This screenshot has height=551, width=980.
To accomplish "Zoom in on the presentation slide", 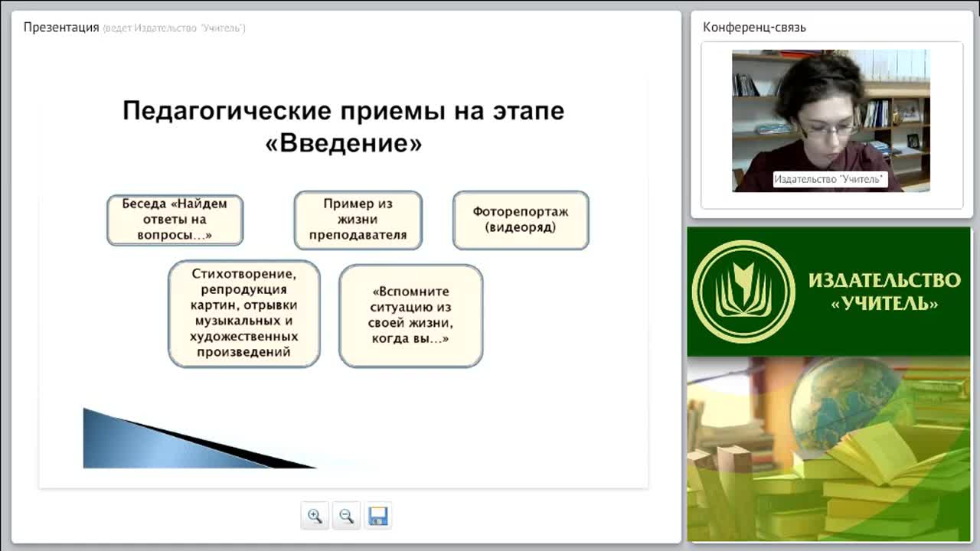I will coord(315,516).
